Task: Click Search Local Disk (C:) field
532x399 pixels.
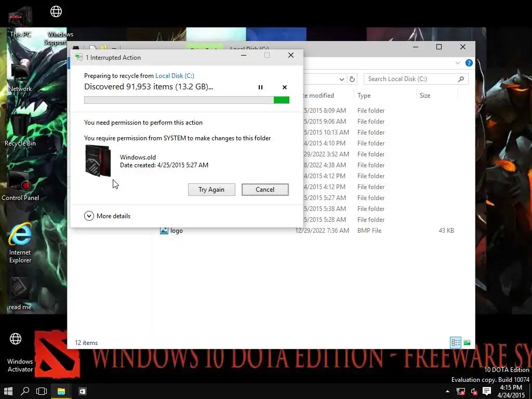Action: coord(416,79)
